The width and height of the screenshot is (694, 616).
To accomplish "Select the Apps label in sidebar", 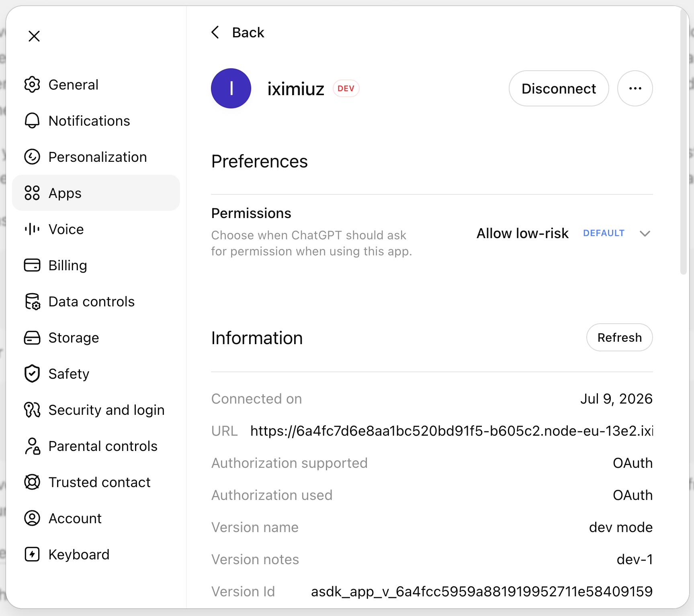I will pyautogui.click(x=65, y=193).
